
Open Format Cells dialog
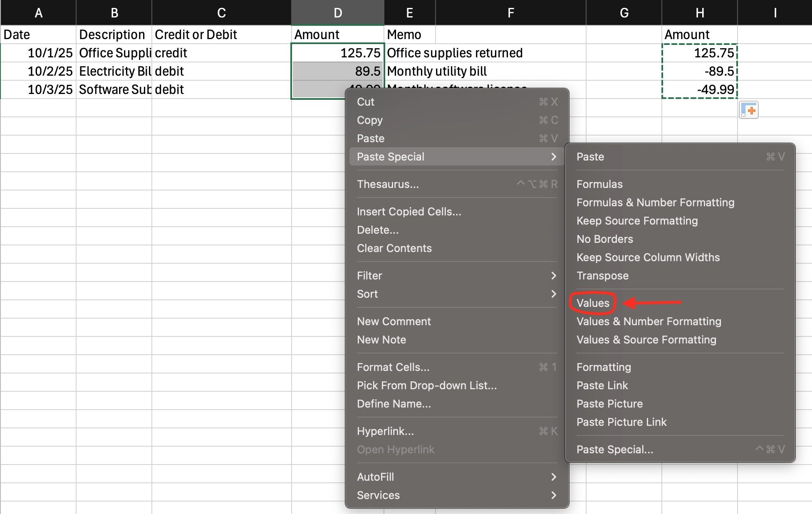click(x=457, y=367)
